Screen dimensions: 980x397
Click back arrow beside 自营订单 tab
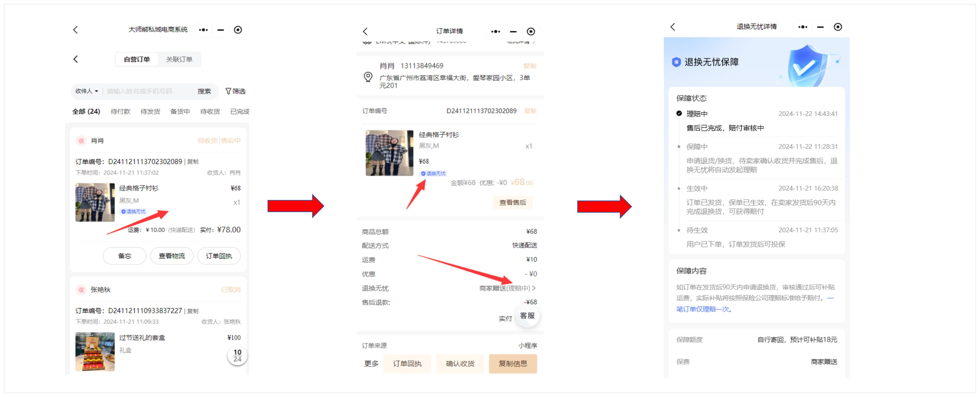[76, 59]
